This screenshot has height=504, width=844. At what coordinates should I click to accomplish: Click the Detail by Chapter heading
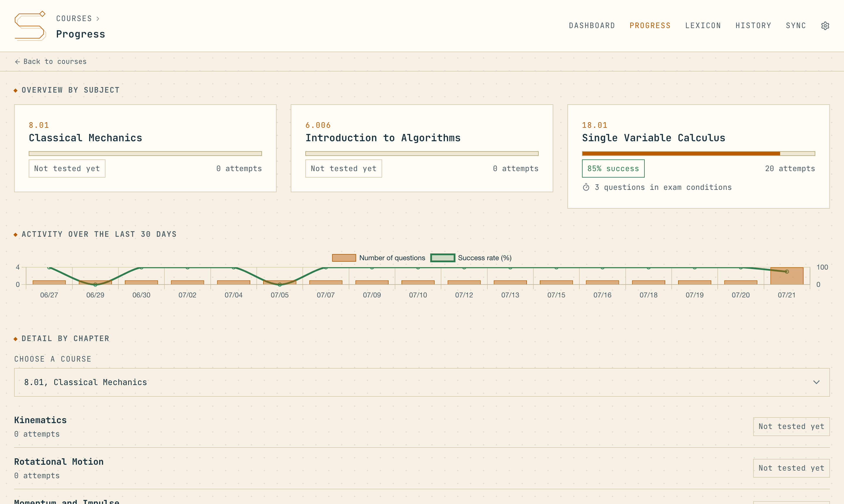(66, 339)
